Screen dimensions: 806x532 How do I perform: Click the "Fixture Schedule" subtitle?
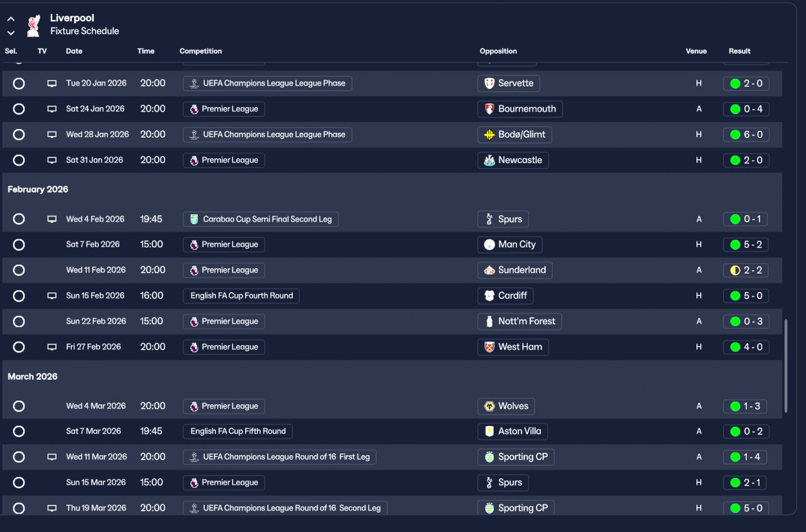click(x=84, y=31)
